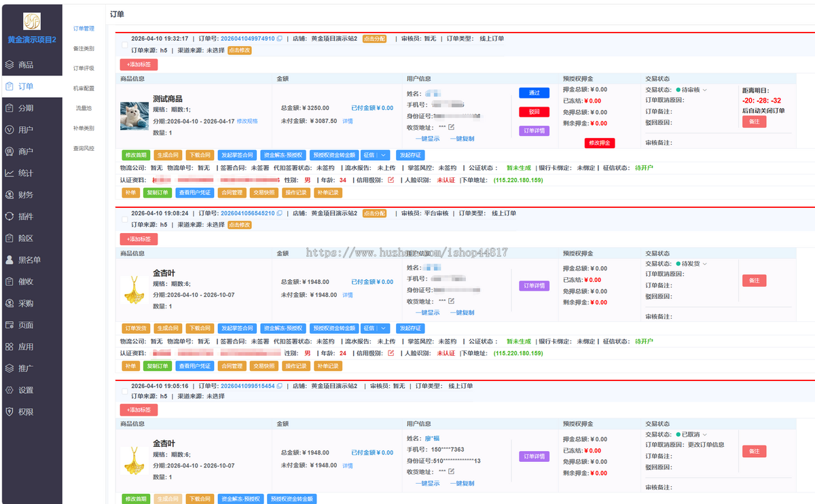The width and height of the screenshot is (815, 504).
Task: Open the 分期 section in the sidebar
Action: point(31,108)
